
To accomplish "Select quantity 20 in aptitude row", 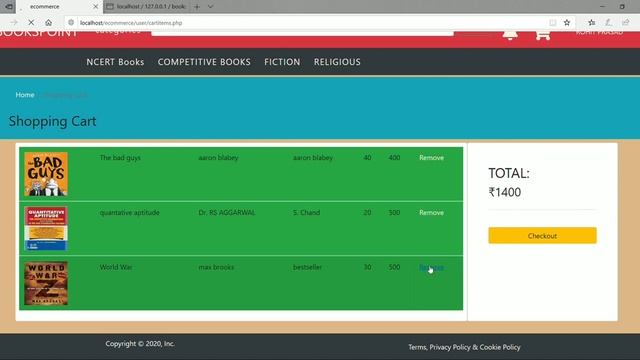I will pos(367,213).
